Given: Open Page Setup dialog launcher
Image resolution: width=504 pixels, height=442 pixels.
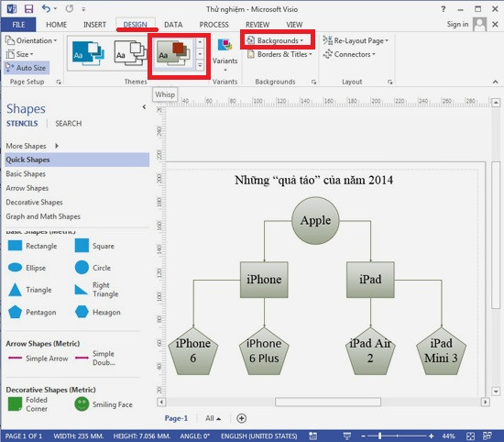Looking at the screenshot, I should 59,82.
